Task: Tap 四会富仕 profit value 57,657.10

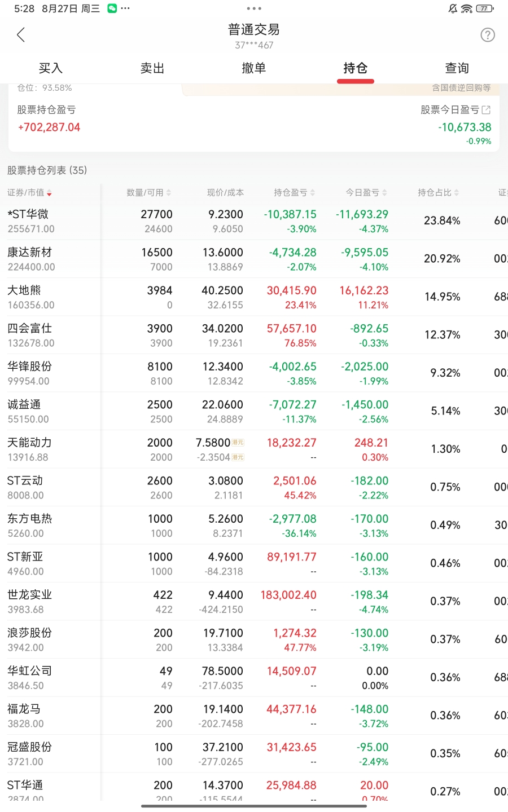Action: point(291,328)
